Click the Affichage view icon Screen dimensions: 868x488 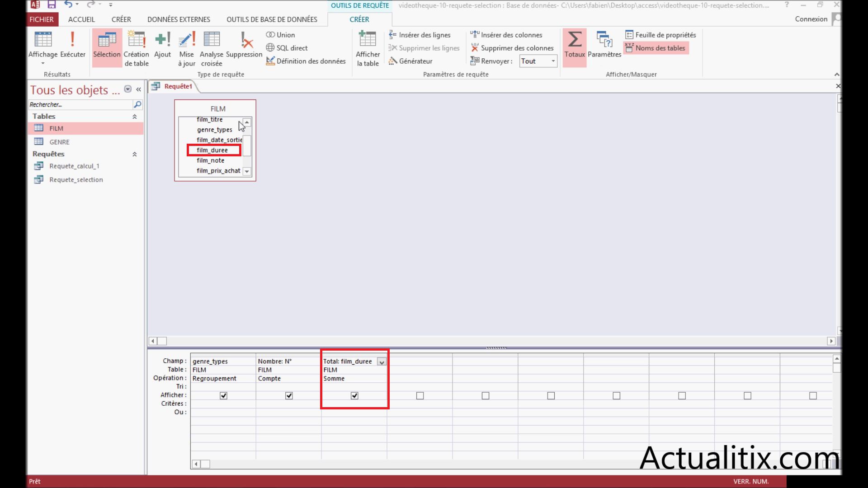[43, 40]
